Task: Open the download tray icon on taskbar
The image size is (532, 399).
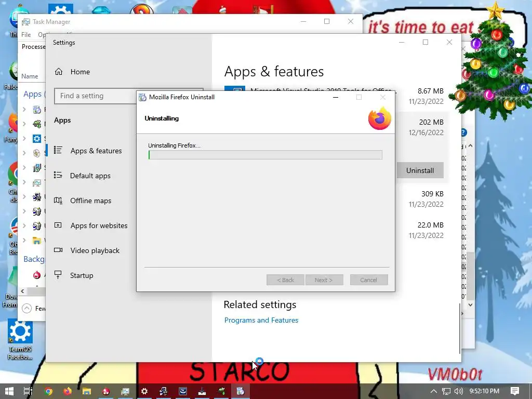Action: point(202,391)
